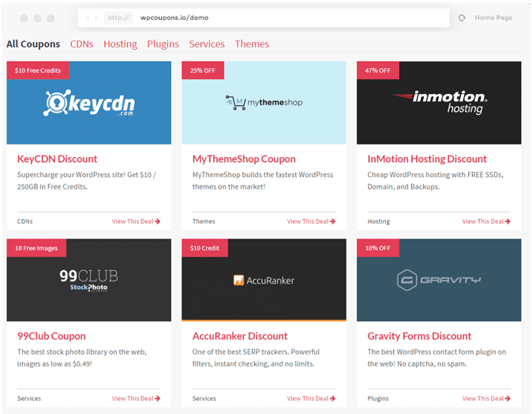Click the Themes category under MyThemeShop card
532x414 pixels.
(x=204, y=221)
